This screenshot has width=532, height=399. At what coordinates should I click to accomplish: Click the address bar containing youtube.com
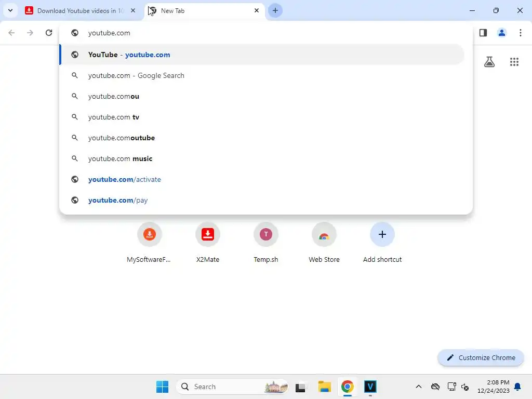tap(266, 33)
